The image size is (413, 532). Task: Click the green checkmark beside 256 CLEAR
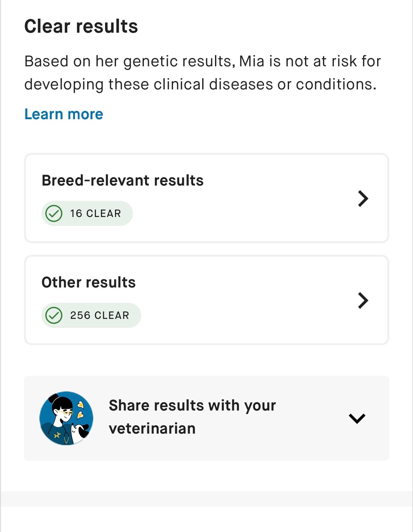point(54,315)
